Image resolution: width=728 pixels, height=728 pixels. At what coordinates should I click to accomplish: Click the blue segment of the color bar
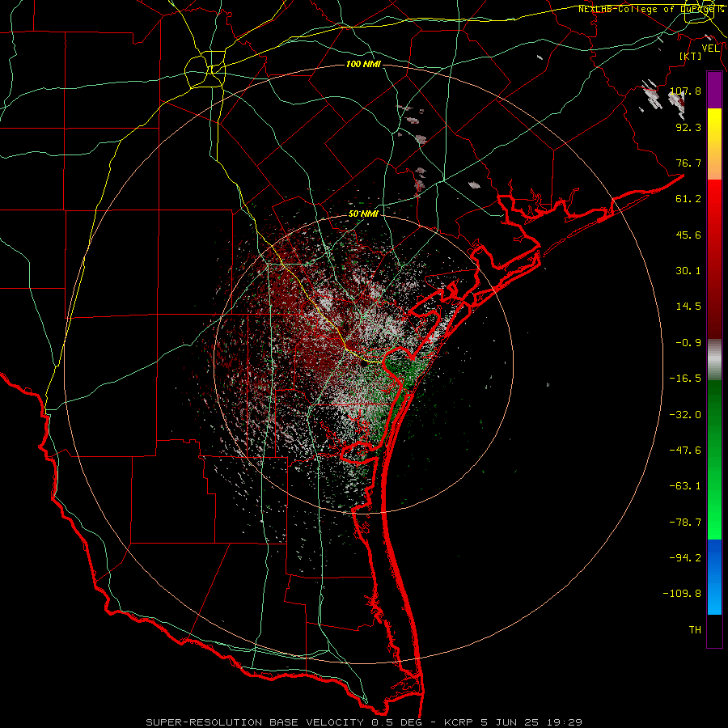[714, 577]
